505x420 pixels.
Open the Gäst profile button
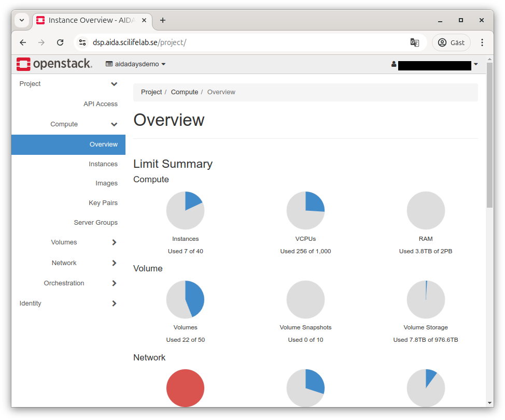451,42
